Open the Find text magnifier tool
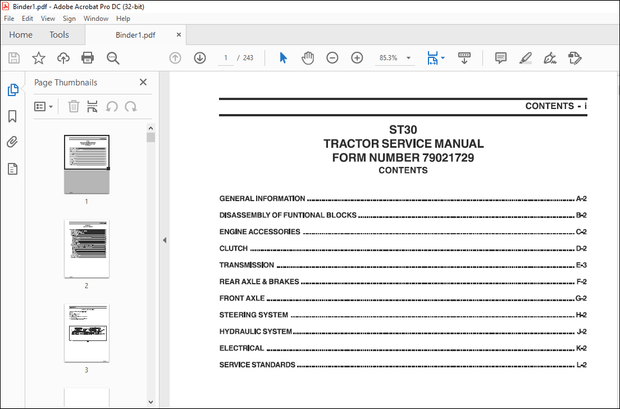The image size is (620, 409). (x=113, y=58)
